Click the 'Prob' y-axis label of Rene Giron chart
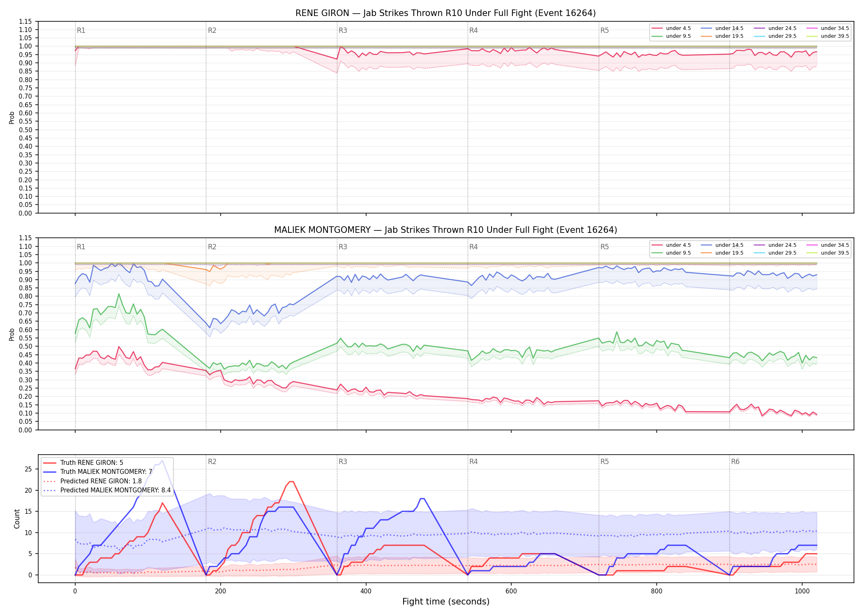The height and width of the screenshot is (616, 863). pos(12,118)
